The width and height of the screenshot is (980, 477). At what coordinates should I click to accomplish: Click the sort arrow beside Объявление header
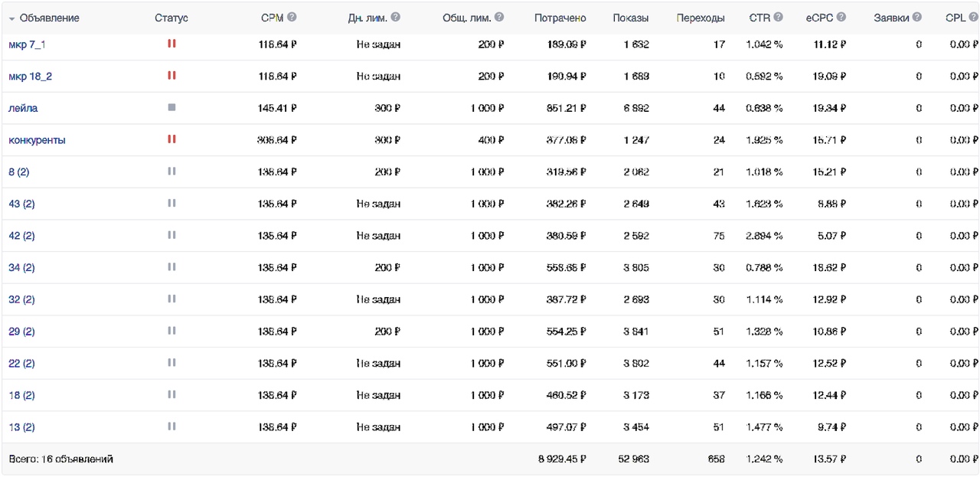(11, 18)
